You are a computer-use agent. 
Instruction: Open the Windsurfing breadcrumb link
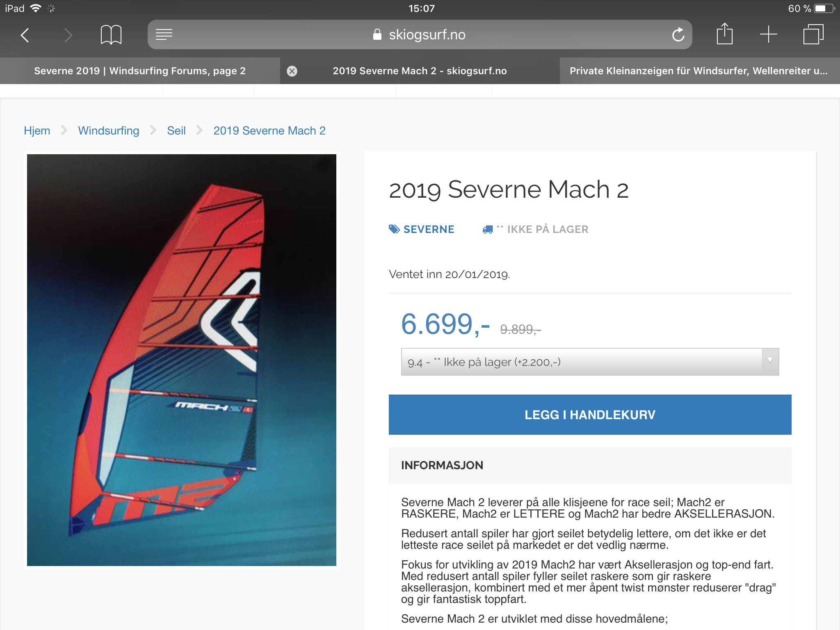pyautogui.click(x=109, y=130)
